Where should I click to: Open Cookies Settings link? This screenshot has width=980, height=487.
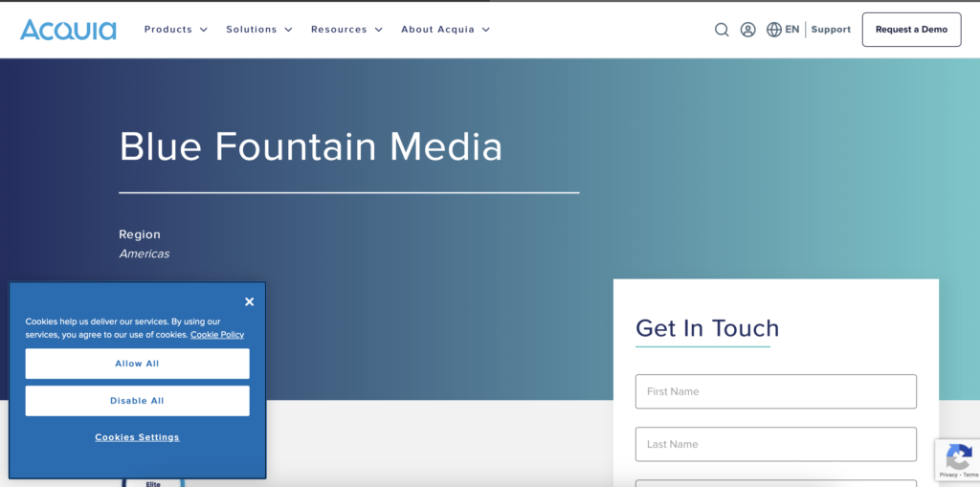138,437
